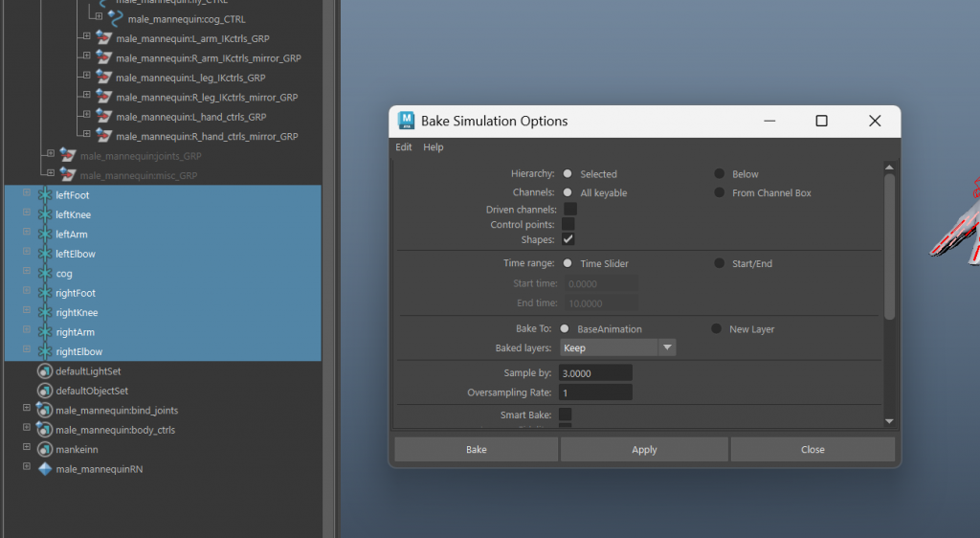Click the R_arm_IKctrls_mirror_GRP transform icon
Viewport: 980px width, 538px height.
[103, 57]
